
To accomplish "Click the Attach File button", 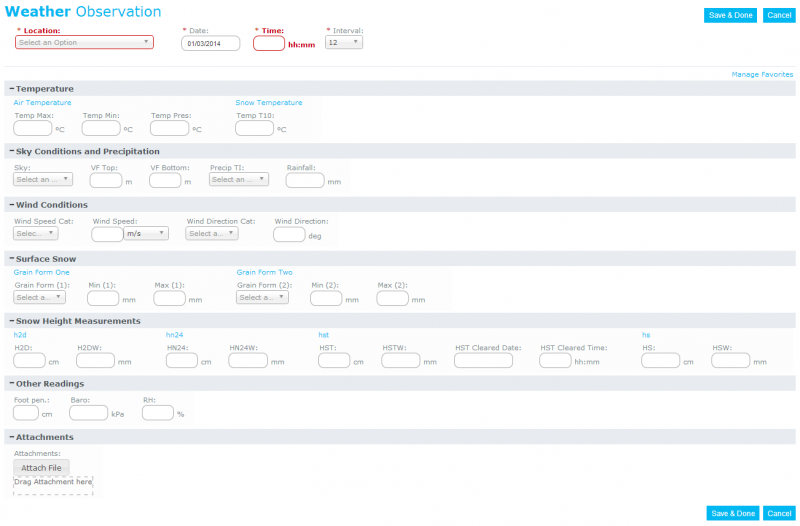I will (41, 468).
